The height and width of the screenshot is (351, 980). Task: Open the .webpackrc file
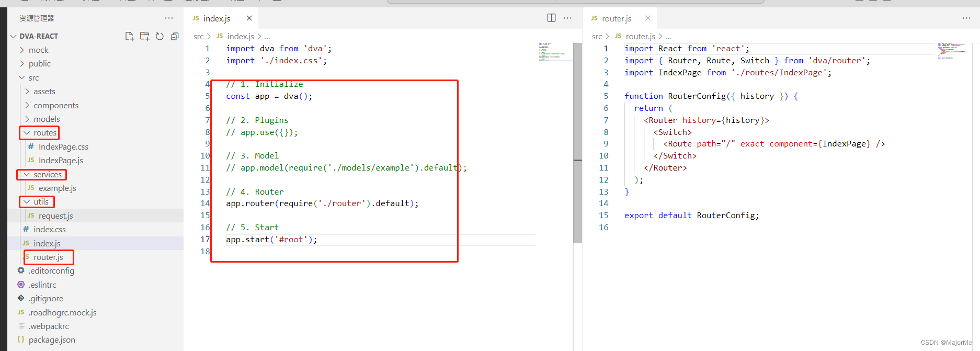coord(95,326)
